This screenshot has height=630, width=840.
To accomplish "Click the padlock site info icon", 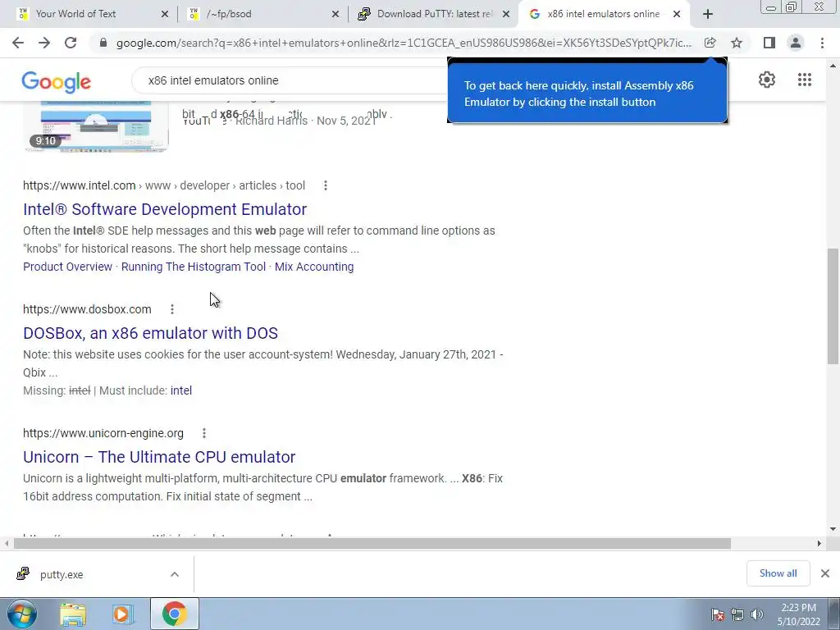I will tap(103, 43).
